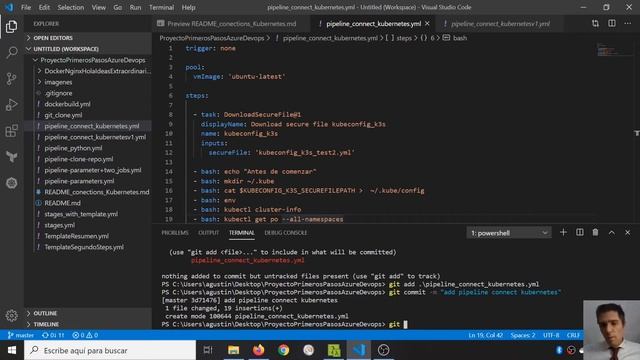Click the Windows search box on taskbar

pyautogui.click(x=110, y=350)
